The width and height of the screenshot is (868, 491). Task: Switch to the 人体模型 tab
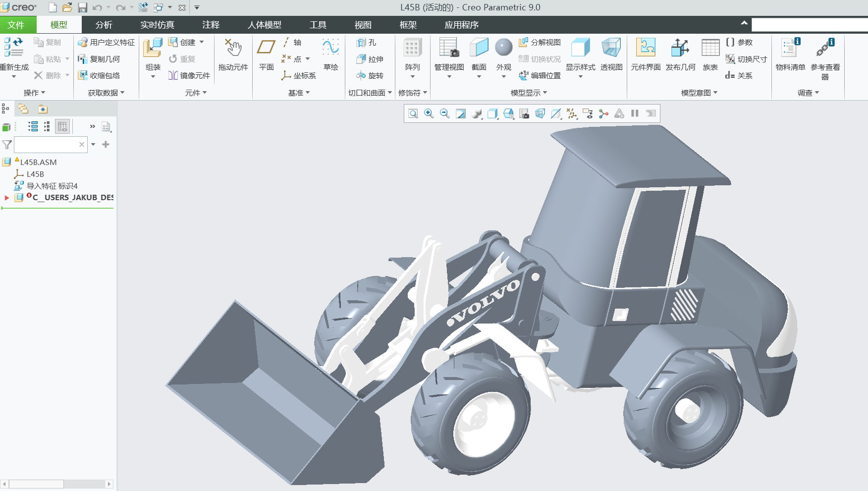coord(265,25)
